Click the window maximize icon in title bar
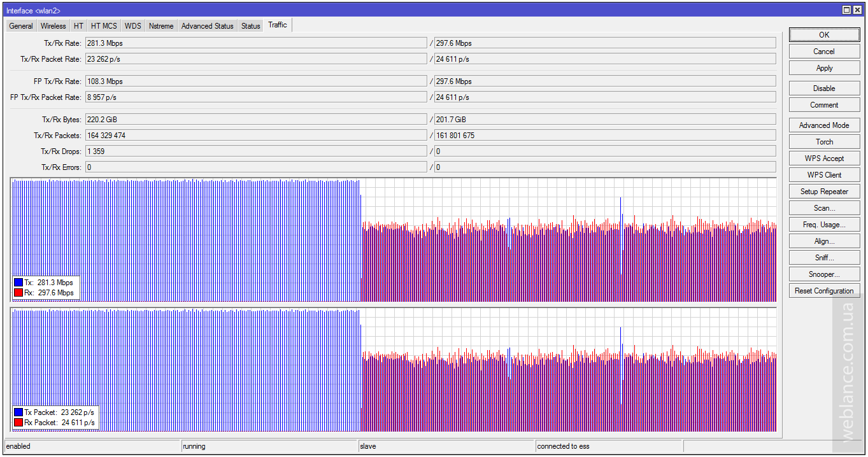868x457 pixels. pyautogui.click(x=846, y=10)
